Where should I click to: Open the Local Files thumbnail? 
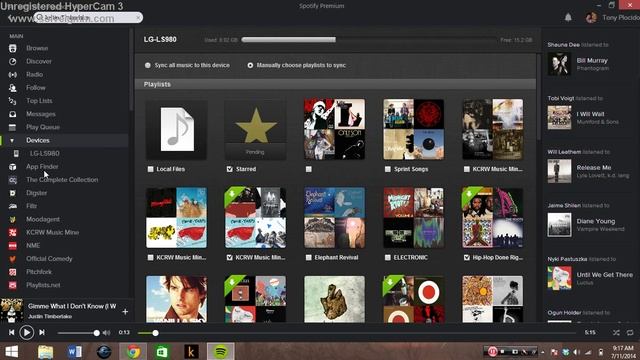coord(176,129)
